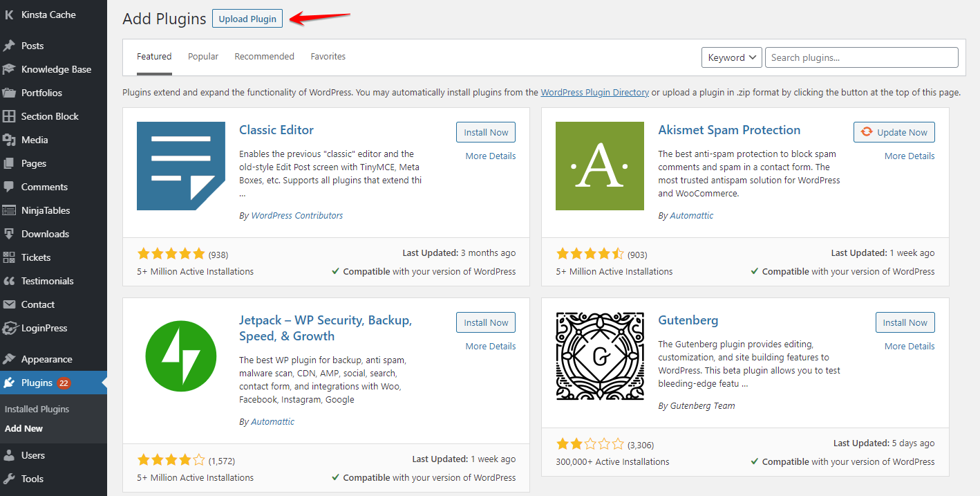This screenshot has height=496, width=980.
Task: Click the Akismet star rating
Action: 590,253
